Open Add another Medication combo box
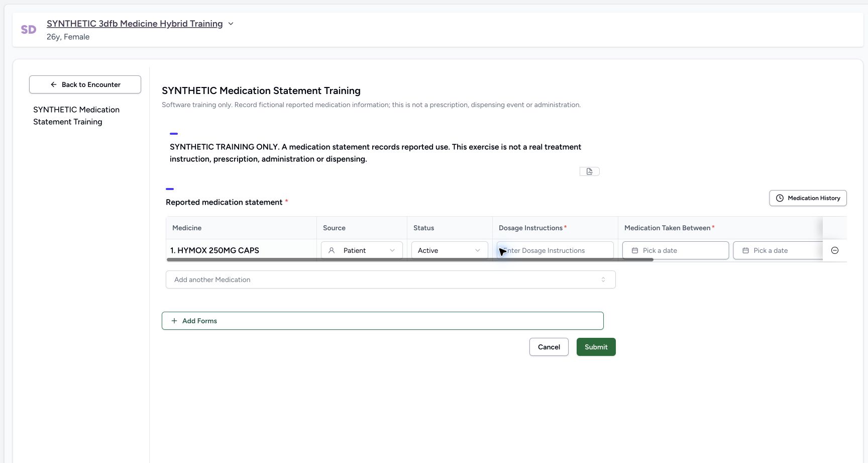Image resolution: width=868 pixels, height=463 pixels. [390, 280]
